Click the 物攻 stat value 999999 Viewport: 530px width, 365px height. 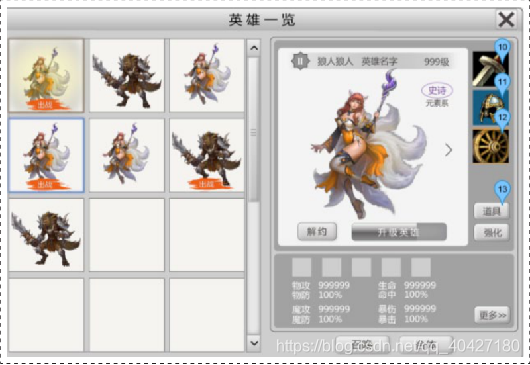tap(334, 285)
